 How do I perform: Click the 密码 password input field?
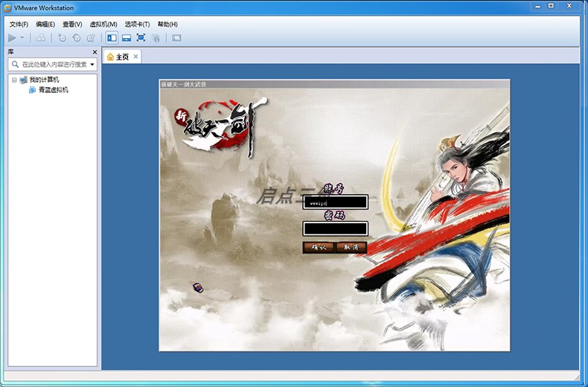click(x=335, y=228)
